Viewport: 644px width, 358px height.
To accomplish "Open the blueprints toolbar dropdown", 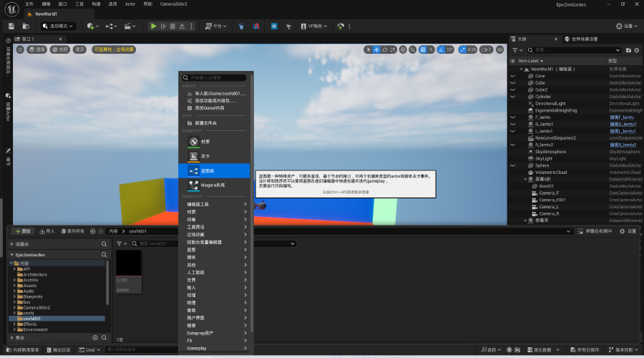I will coord(112,26).
